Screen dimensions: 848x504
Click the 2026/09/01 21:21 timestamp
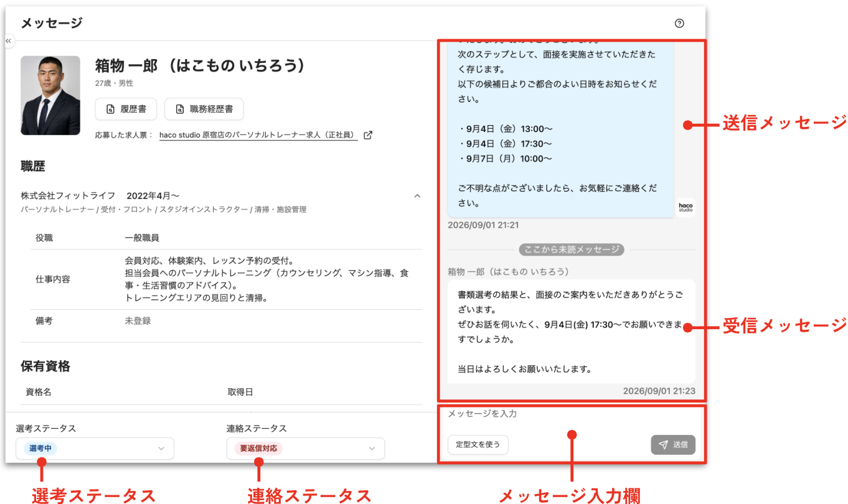tap(483, 225)
